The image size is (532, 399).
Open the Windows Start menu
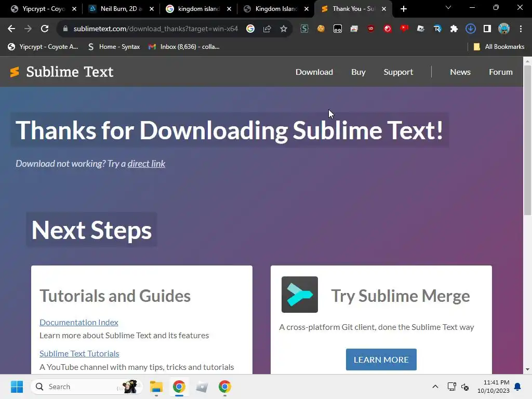click(x=17, y=387)
